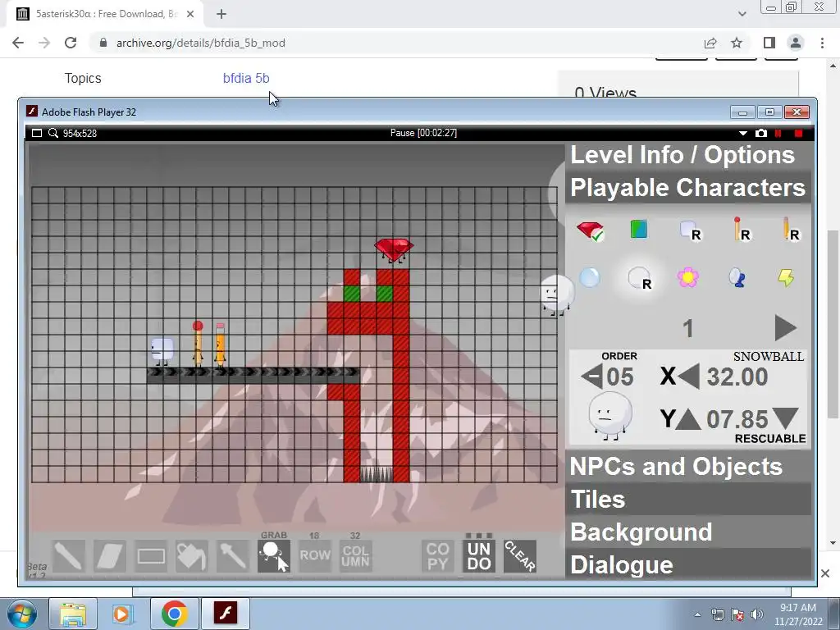Open the Tiles tab

click(688, 500)
